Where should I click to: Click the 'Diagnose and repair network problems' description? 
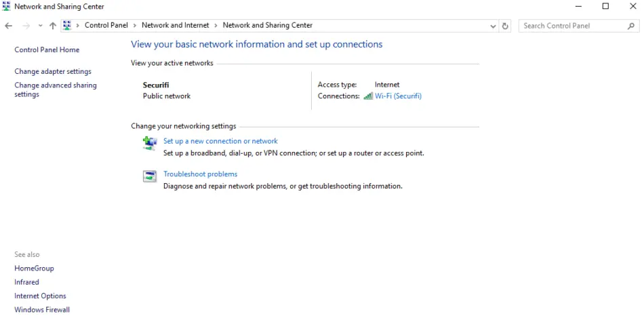pos(283,186)
